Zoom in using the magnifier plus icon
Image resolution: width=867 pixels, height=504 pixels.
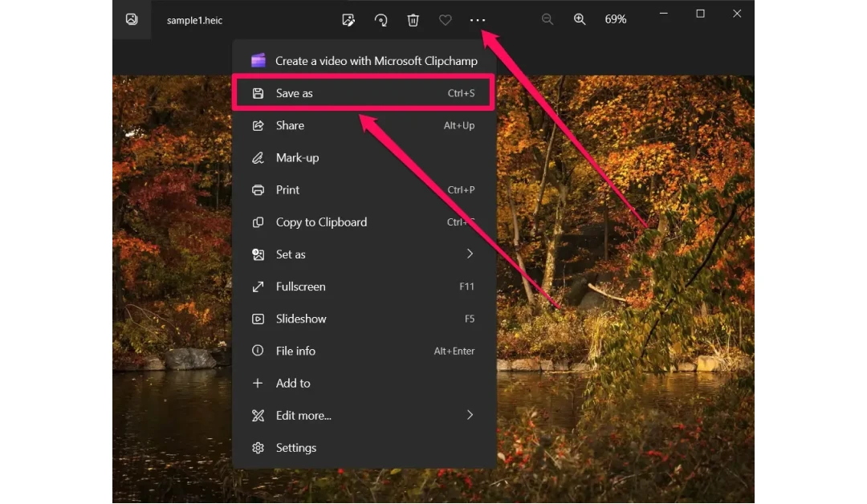[580, 19]
